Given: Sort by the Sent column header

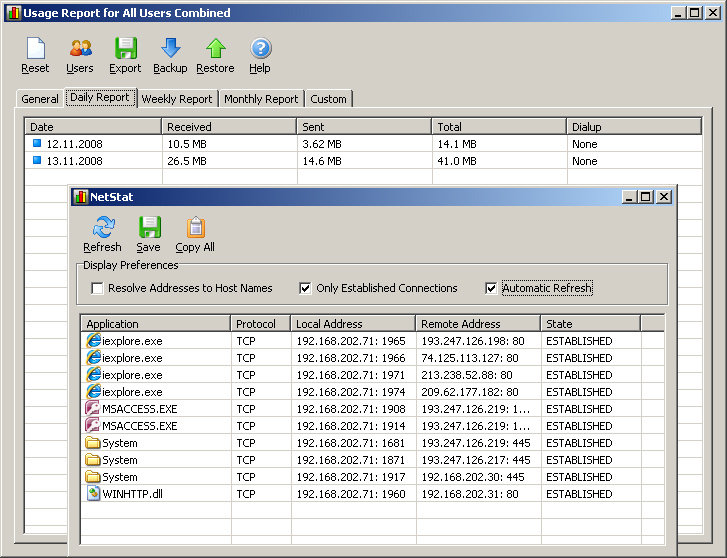Looking at the screenshot, I should tap(364, 127).
